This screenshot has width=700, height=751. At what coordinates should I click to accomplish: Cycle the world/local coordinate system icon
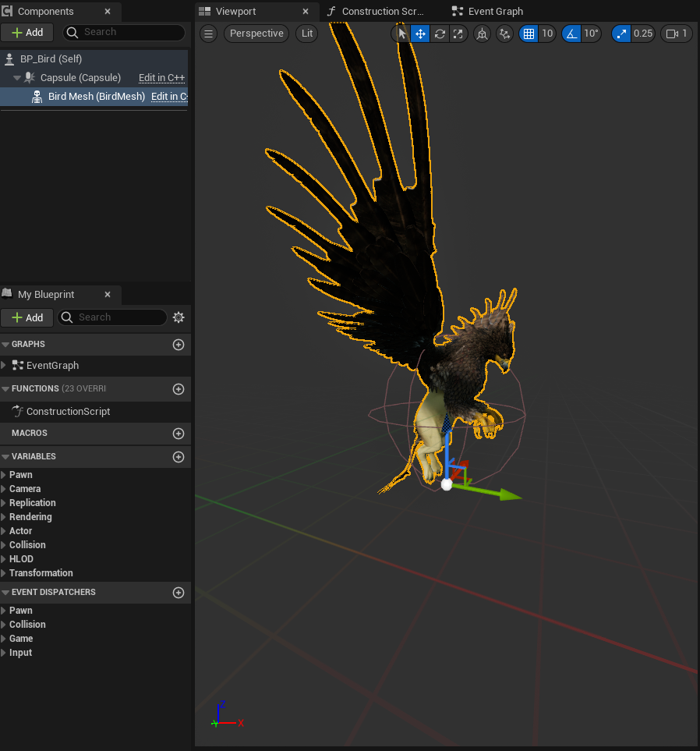(483, 34)
